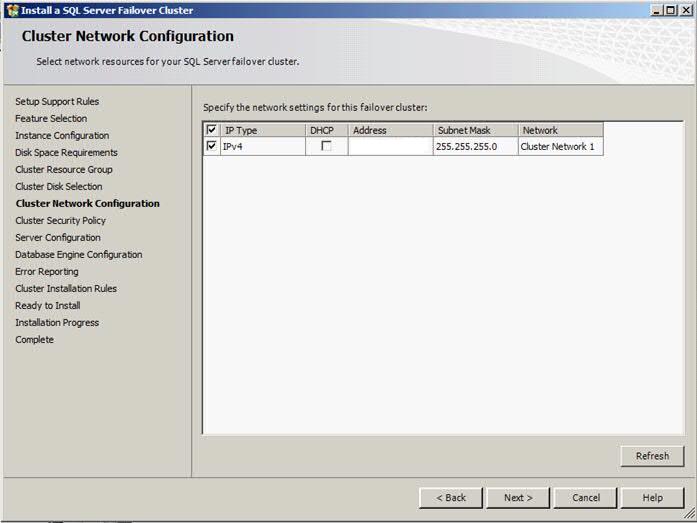Select Cluster Installation Rules step
Viewport: 697px width, 523px height.
(66, 288)
